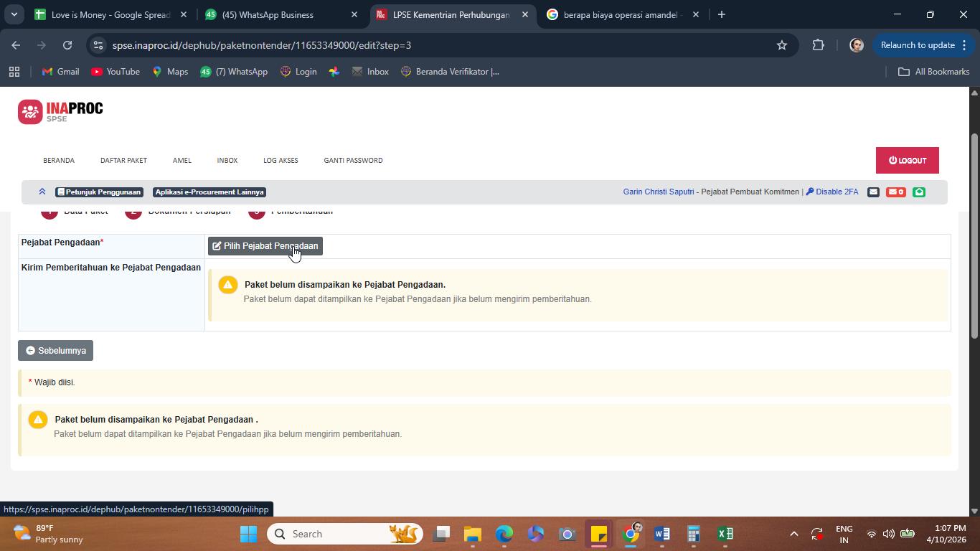Switch to Love is Money Google Sheets tab
Viewport: 980px width, 551px height.
coord(110,14)
